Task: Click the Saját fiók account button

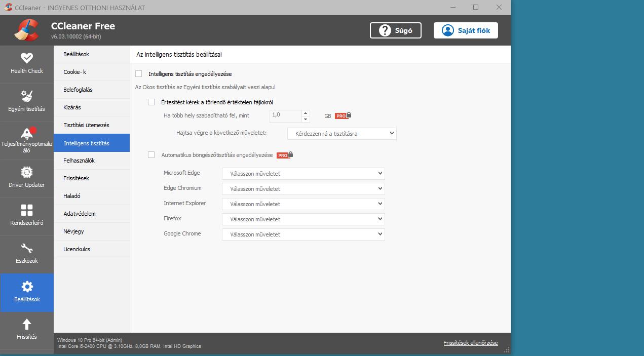Action: coord(466,30)
